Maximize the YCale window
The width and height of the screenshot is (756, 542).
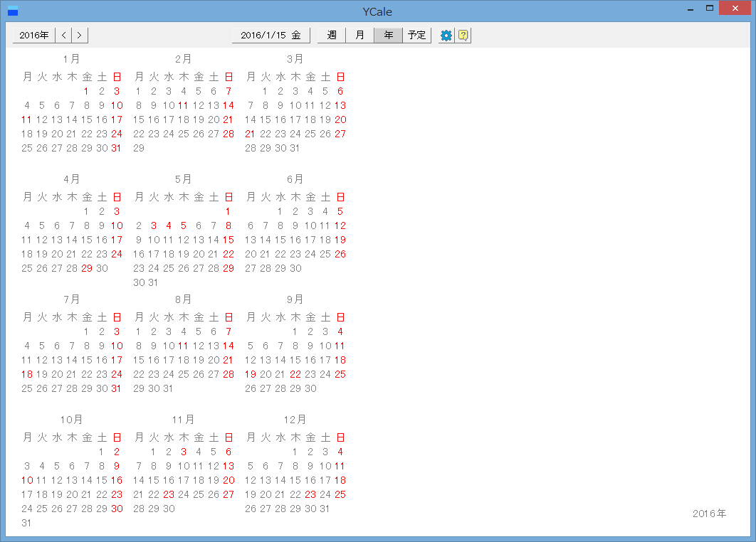tap(709, 8)
